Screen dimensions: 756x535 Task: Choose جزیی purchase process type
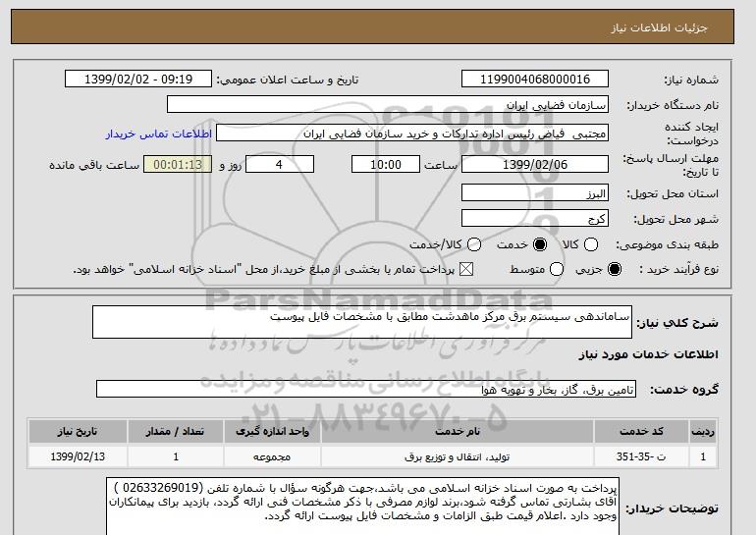(615, 269)
